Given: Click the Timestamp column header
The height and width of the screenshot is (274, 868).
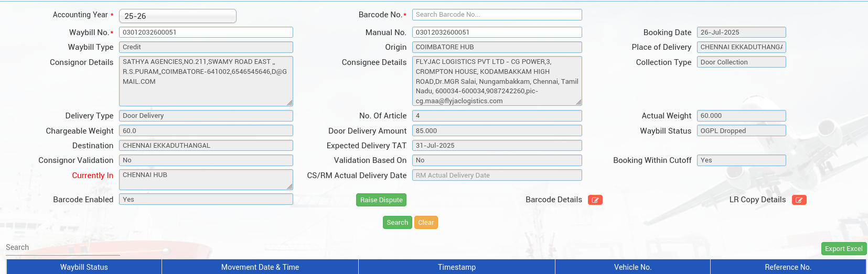Looking at the screenshot, I should click(x=457, y=267).
